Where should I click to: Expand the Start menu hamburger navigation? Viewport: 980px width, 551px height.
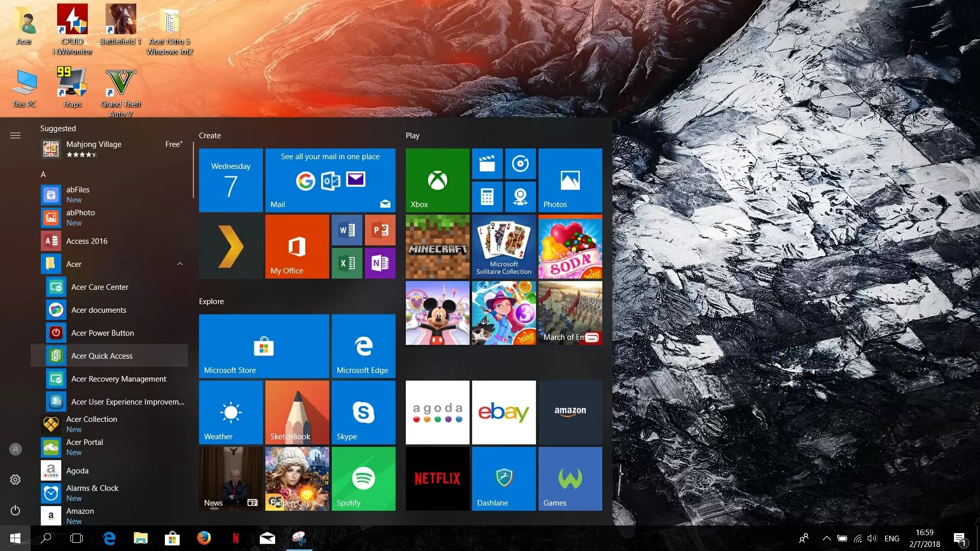(15, 135)
